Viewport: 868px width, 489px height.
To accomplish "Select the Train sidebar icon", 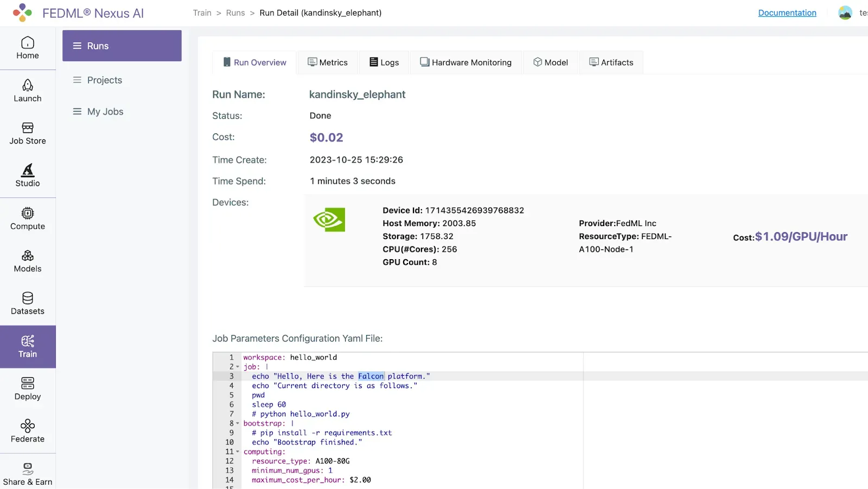I will coord(28,341).
